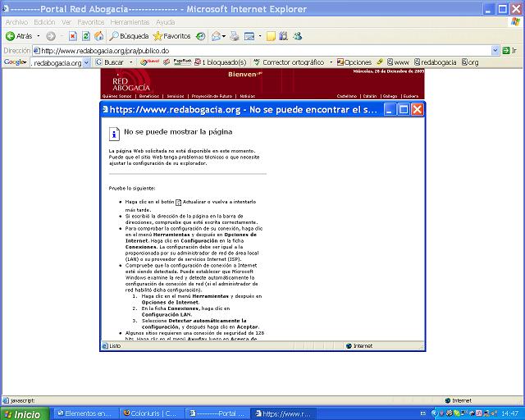Click the Research binoculars icon
Screen dimensions: 525x420
coord(284,36)
